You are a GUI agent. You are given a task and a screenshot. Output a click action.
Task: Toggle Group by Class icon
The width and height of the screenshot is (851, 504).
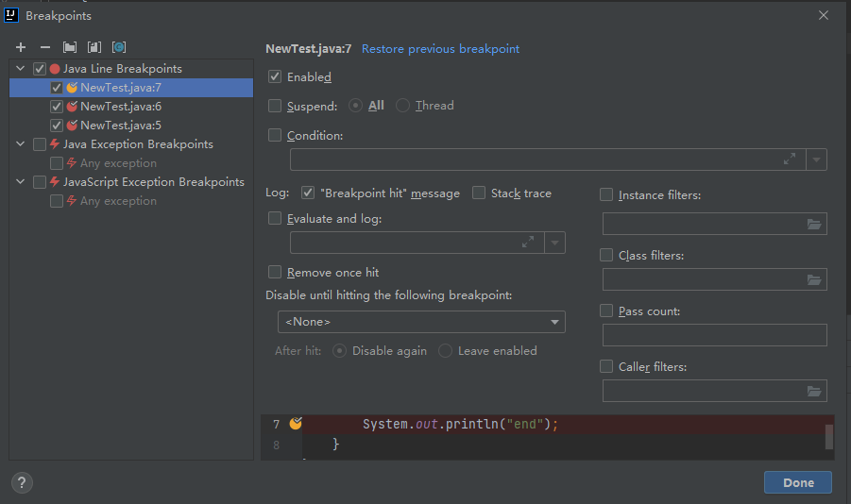[118, 47]
